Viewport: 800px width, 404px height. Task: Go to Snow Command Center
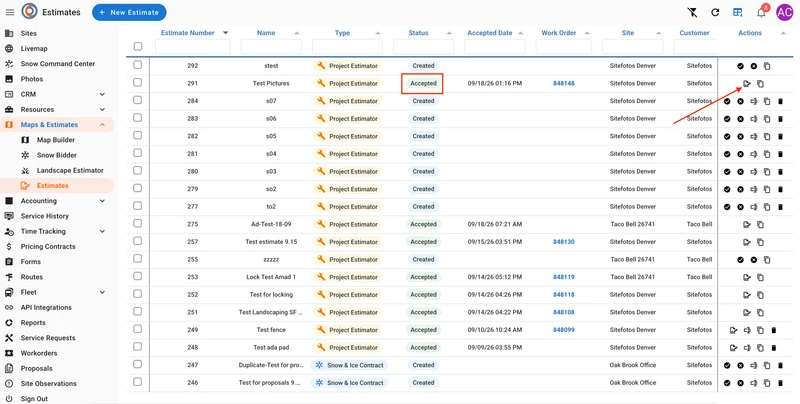(58, 64)
